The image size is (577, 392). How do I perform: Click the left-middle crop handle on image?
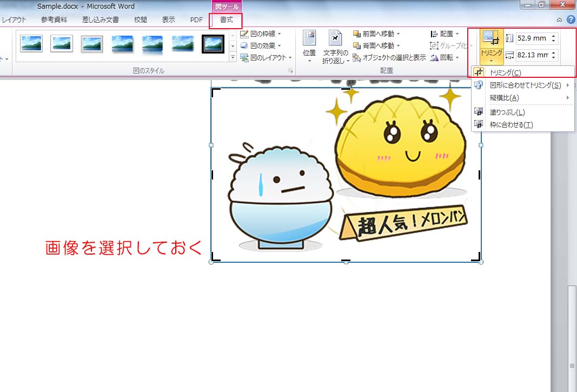213,175
